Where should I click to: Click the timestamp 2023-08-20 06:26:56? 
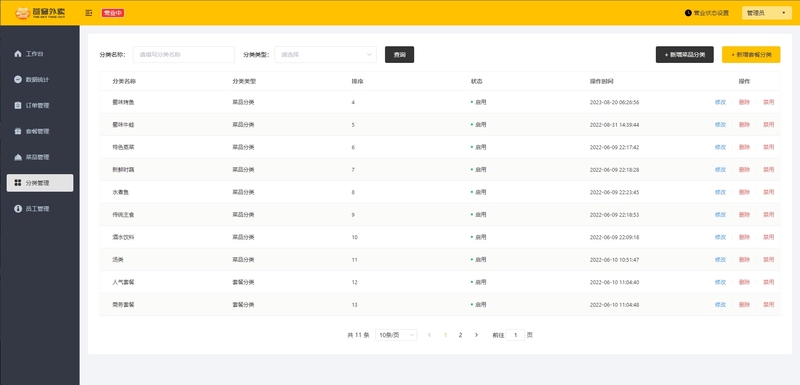614,102
